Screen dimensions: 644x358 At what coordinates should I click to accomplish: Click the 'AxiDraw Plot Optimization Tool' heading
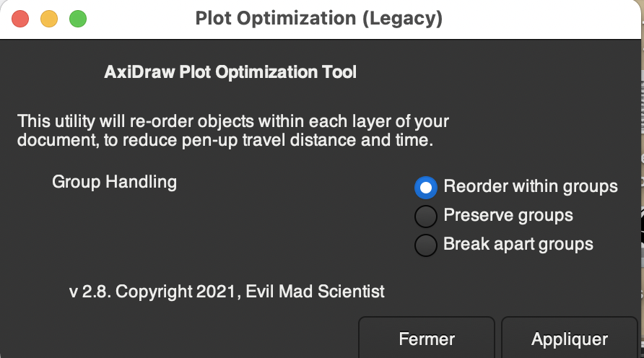pyautogui.click(x=230, y=72)
